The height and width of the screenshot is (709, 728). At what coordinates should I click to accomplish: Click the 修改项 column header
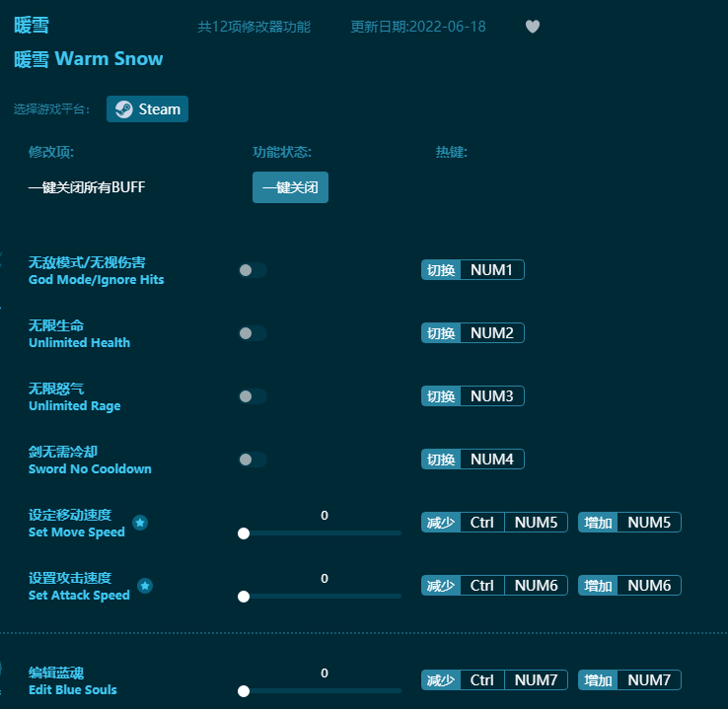pos(51,152)
